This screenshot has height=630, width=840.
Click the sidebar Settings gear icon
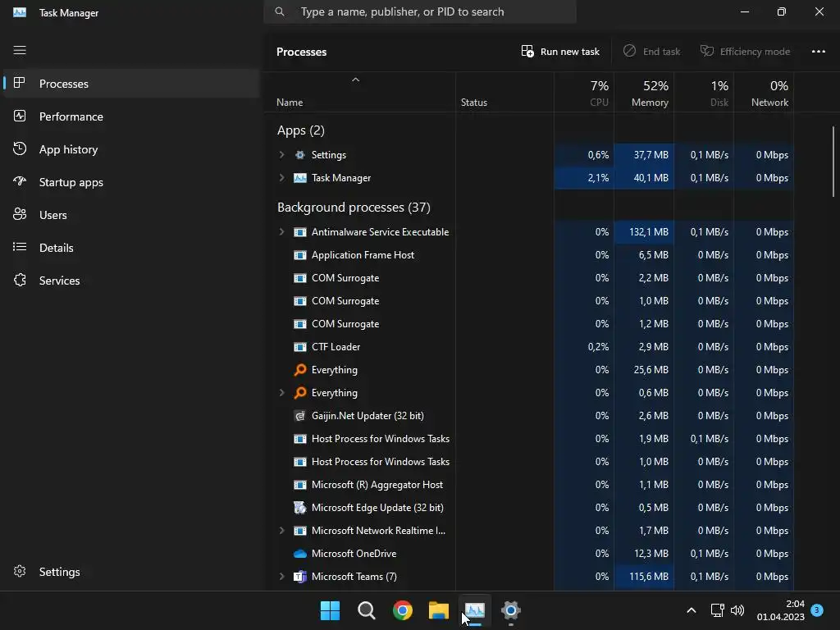pyautogui.click(x=20, y=572)
